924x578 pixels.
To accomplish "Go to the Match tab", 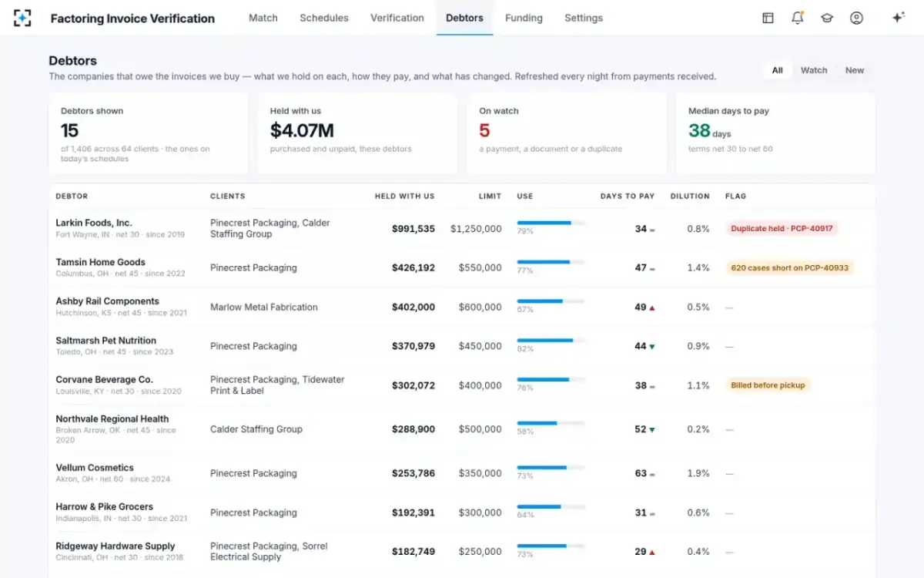I will pyautogui.click(x=263, y=18).
